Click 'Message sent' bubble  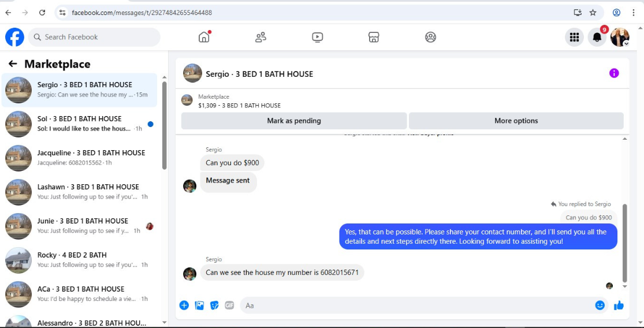tap(228, 182)
